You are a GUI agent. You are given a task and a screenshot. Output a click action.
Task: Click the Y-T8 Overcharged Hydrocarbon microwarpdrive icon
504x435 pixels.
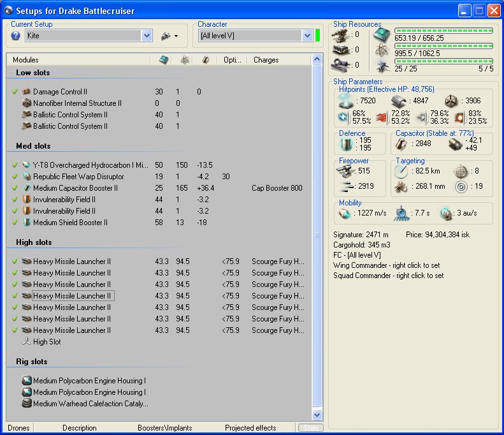[26, 165]
